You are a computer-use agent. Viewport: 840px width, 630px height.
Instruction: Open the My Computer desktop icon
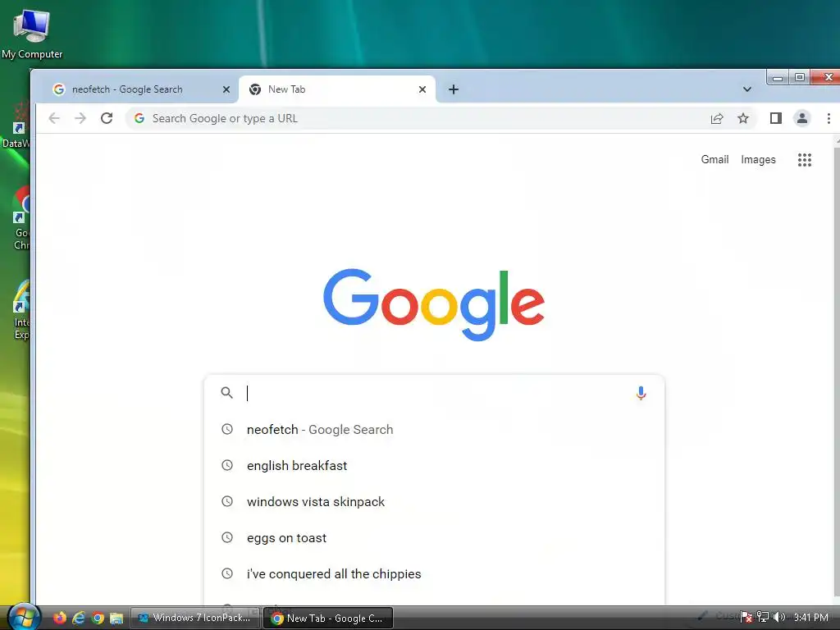[x=32, y=33]
